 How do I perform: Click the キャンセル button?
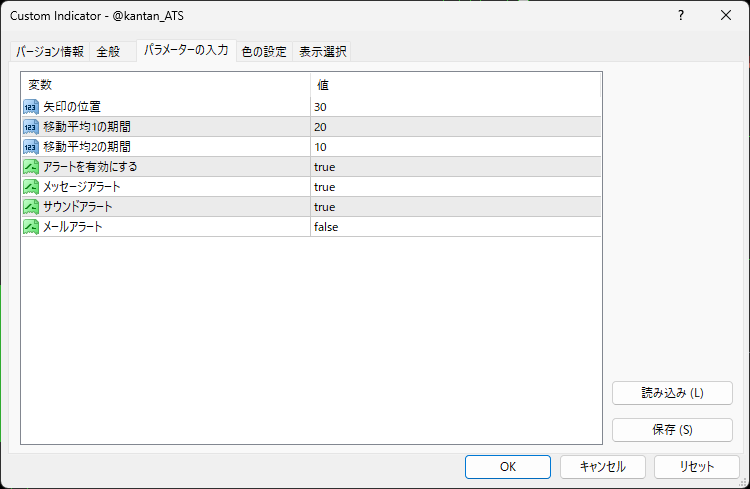(x=603, y=467)
